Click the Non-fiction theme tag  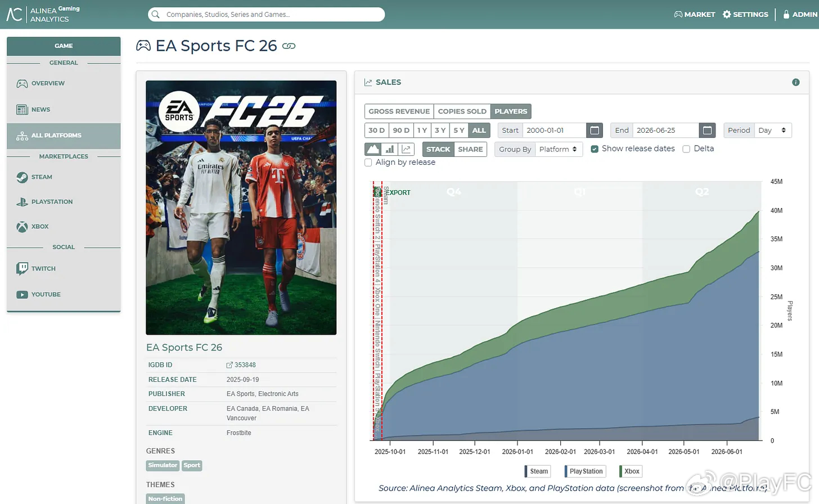tap(165, 499)
